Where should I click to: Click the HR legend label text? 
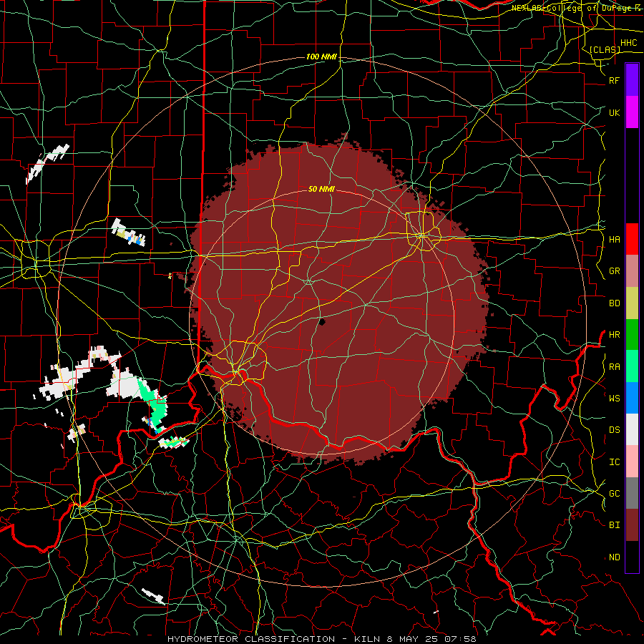click(x=614, y=335)
